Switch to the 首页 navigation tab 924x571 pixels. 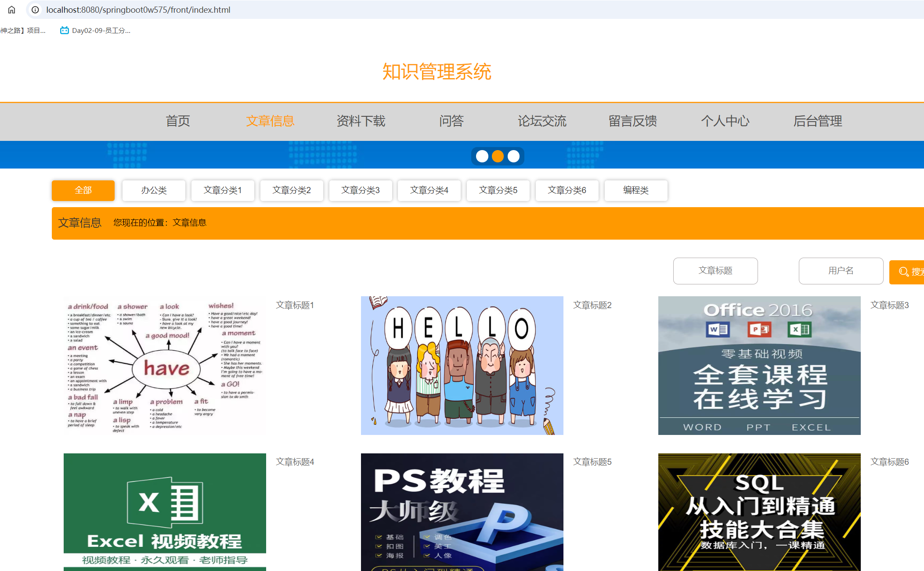click(x=177, y=121)
